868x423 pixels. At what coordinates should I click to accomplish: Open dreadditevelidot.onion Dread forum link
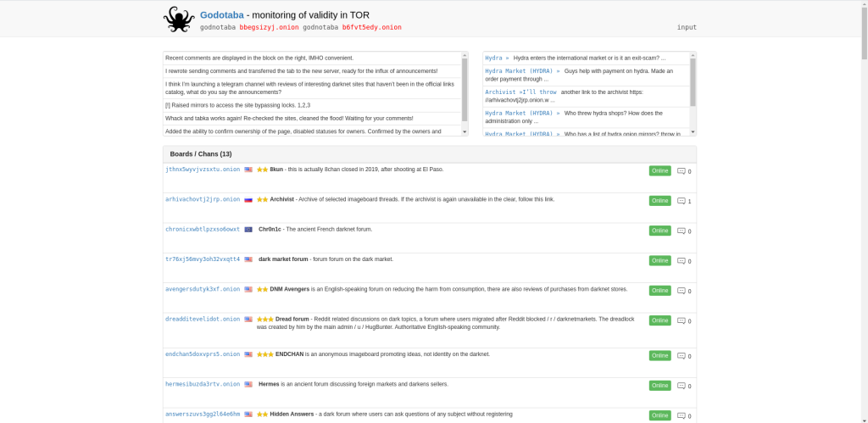point(203,319)
